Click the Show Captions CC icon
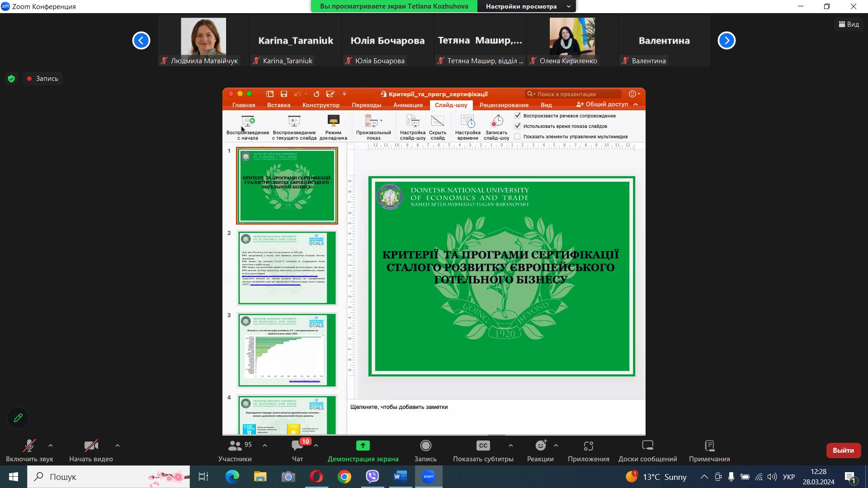The width and height of the screenshot is (868, 488). (x=483, y=446)
